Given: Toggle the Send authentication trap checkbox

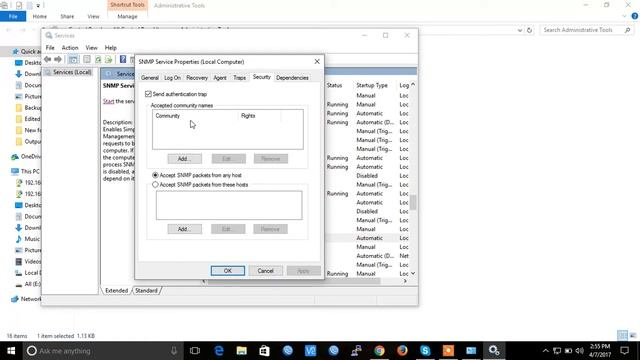Looking at the screenshot, I should [x=148, y=94].
